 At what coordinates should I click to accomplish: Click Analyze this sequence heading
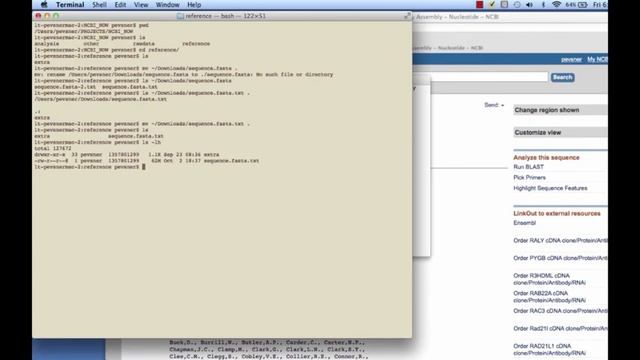pos(546,158)
